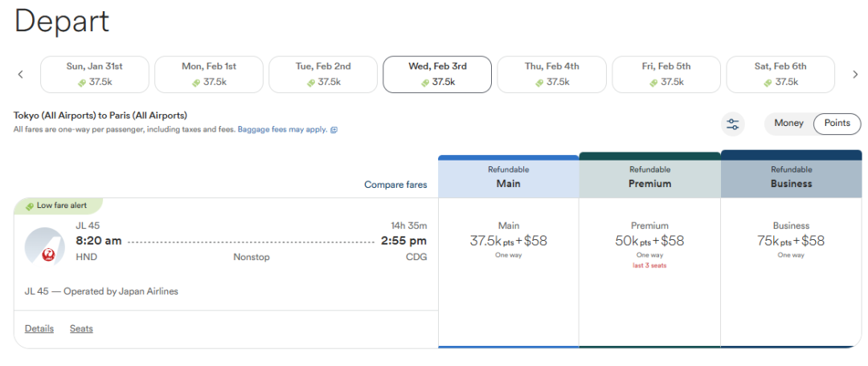Open flight Seats link
The width and height of the screenshot is (868, 366).
tap(81, 328)
